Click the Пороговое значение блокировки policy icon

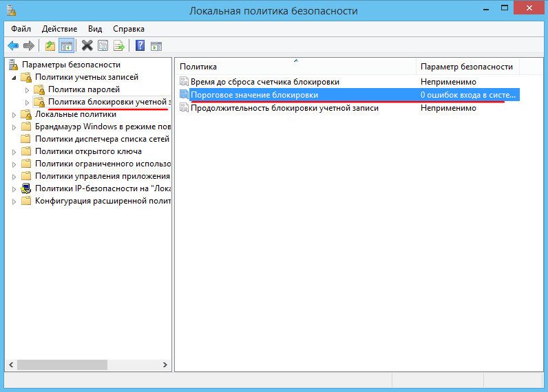tap(184, 94)
